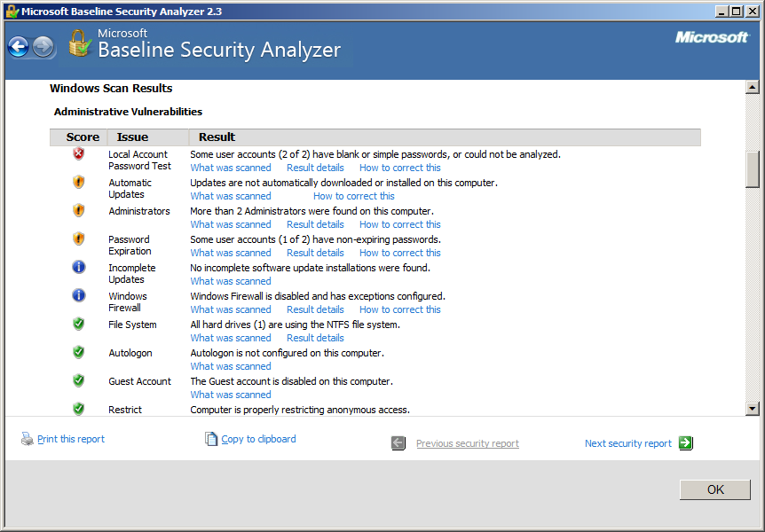Open What was scanned for Automatic Updates

[231, 196]
